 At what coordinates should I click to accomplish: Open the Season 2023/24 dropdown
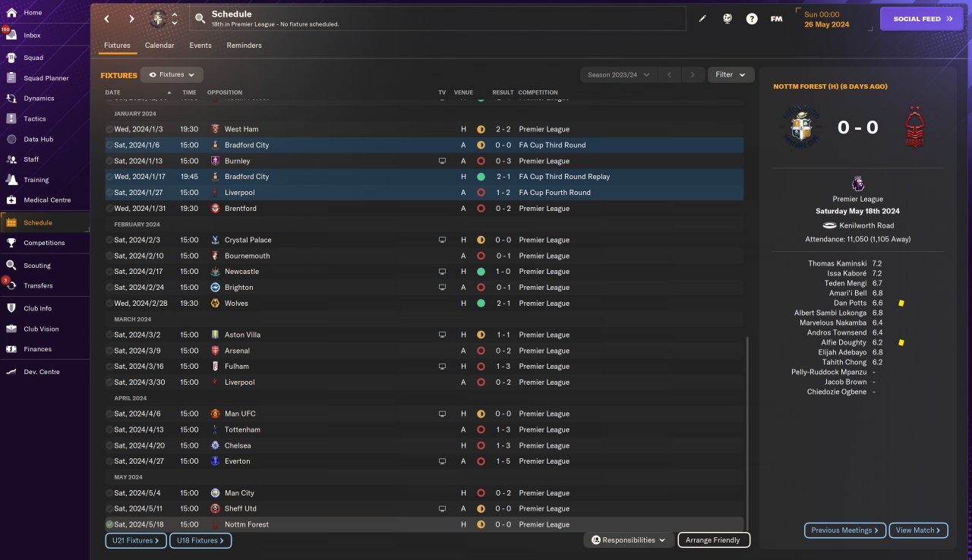point(620,74)
